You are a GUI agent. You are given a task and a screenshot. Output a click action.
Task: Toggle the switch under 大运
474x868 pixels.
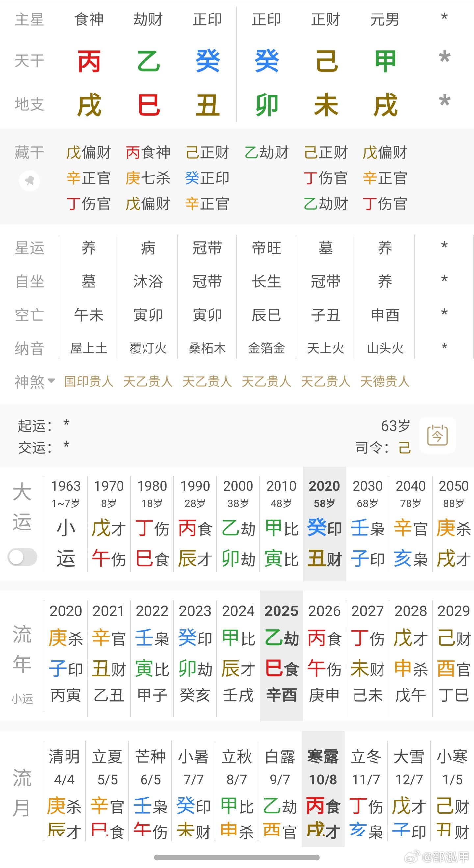coord(22,557)
